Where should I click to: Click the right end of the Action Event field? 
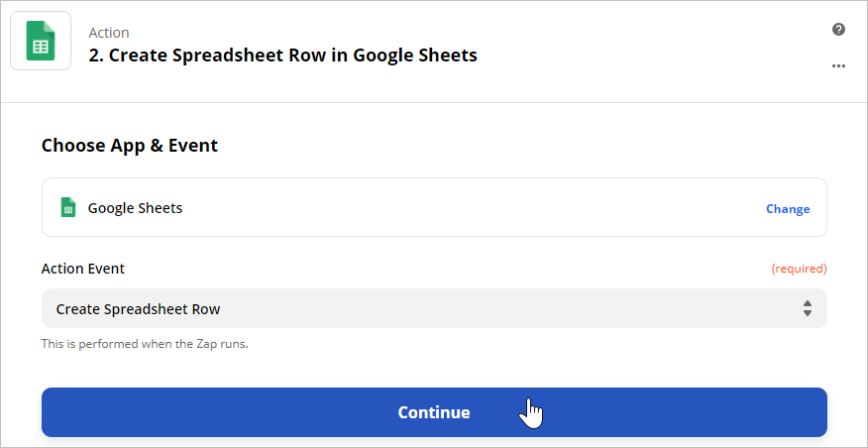pyautogui.click(x=808, y=308)
